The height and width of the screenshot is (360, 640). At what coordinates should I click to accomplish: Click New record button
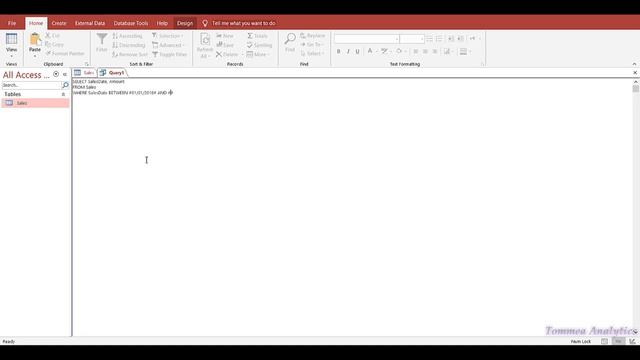225,36
